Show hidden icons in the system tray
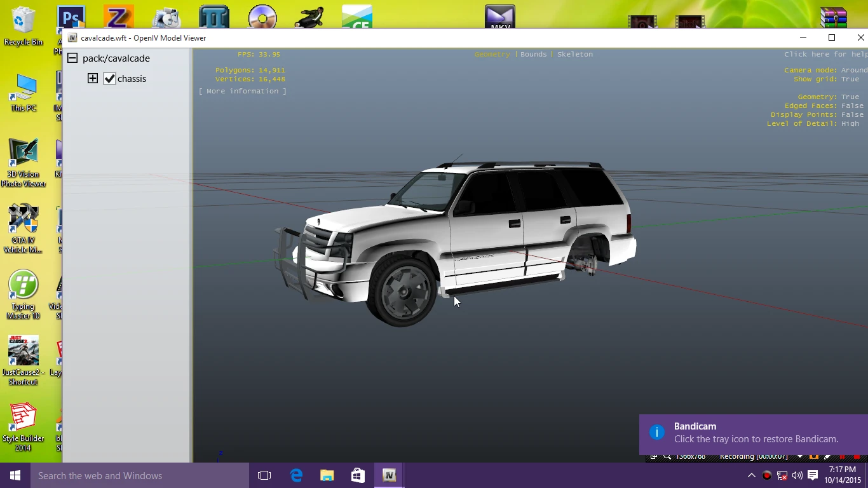Image resolution: width=868 pixels, height=488 pixels. click(x=751, y=475)
